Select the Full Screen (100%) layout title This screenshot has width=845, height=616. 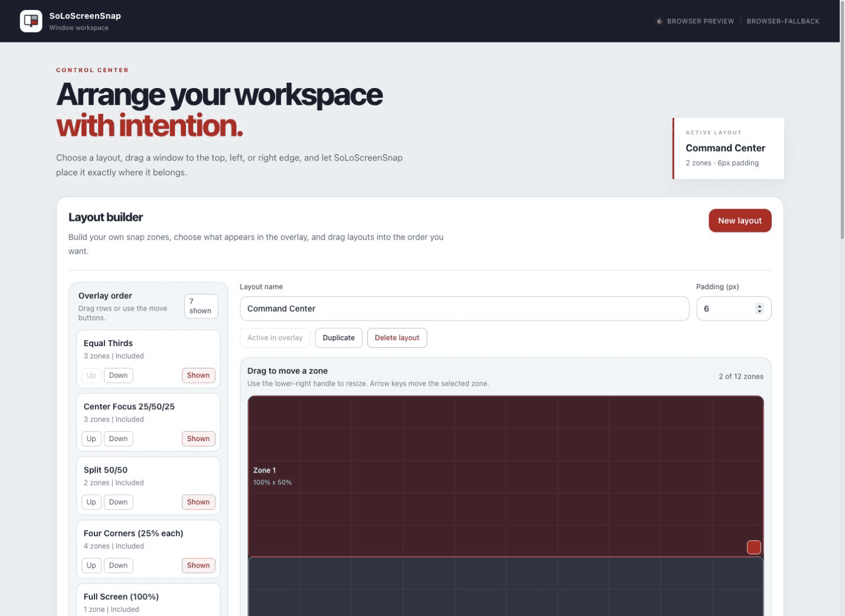click(121, 597)
